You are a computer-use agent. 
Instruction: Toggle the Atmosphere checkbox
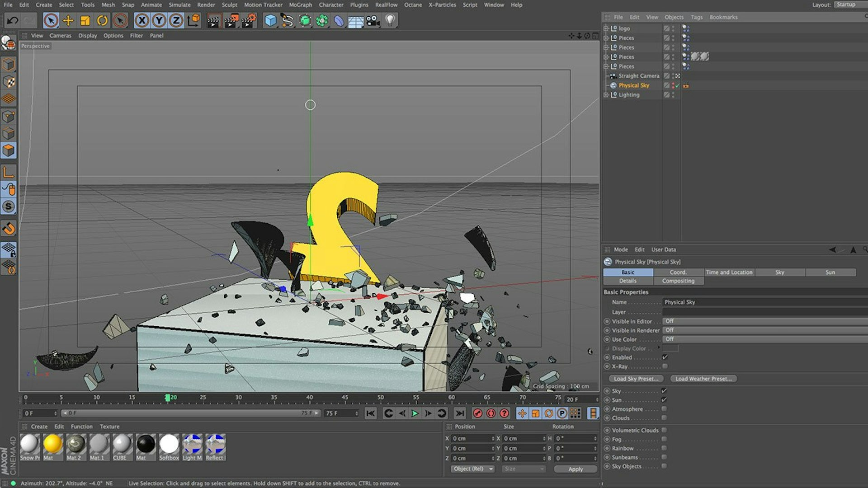pos(664,409)
